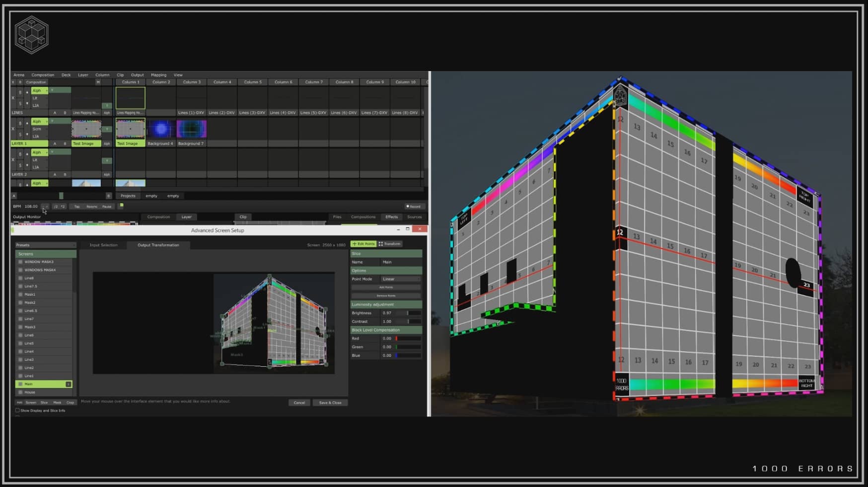Switch to the Output Transformation tab

coord(158,245)
